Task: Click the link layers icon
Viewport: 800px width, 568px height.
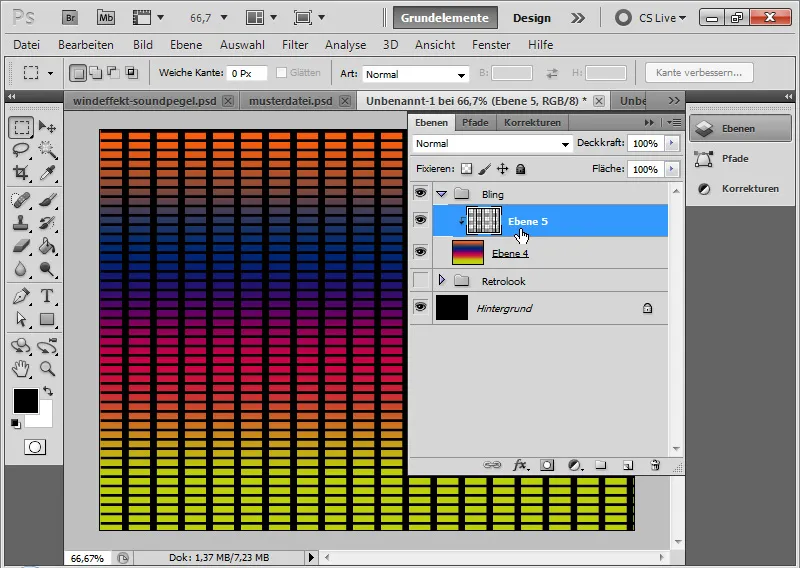Action: coord(492,465)
